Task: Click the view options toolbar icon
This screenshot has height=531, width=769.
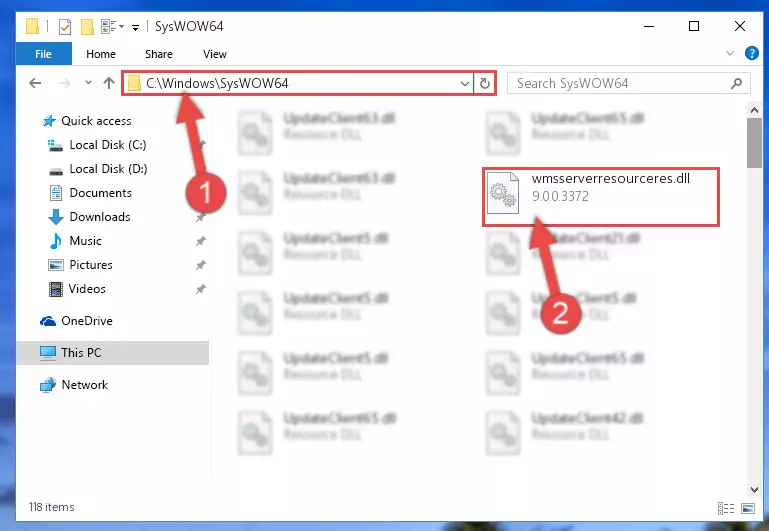Action: coord(112,26)
